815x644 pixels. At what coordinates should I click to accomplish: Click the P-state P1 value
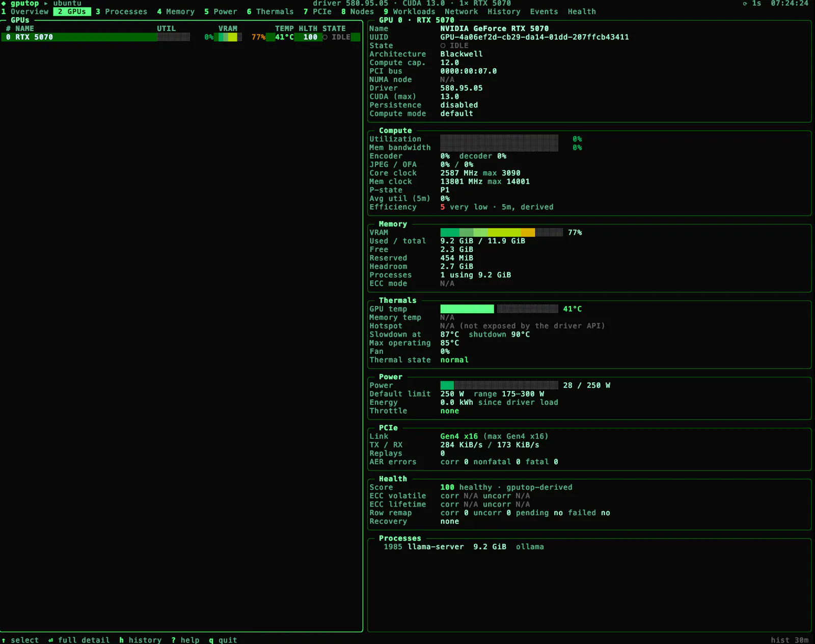[445, 190]
